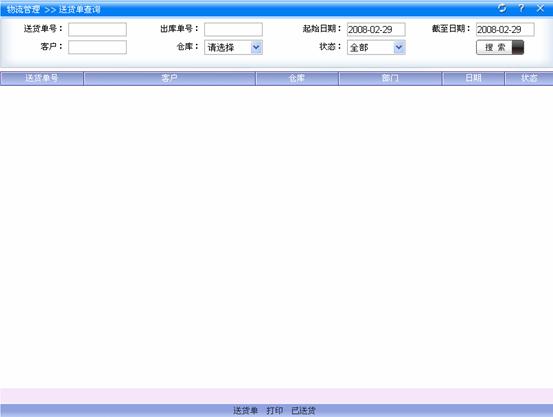Click the 截至日期 date field
This screenshot has height=417, width=553.
pos(505,30)
